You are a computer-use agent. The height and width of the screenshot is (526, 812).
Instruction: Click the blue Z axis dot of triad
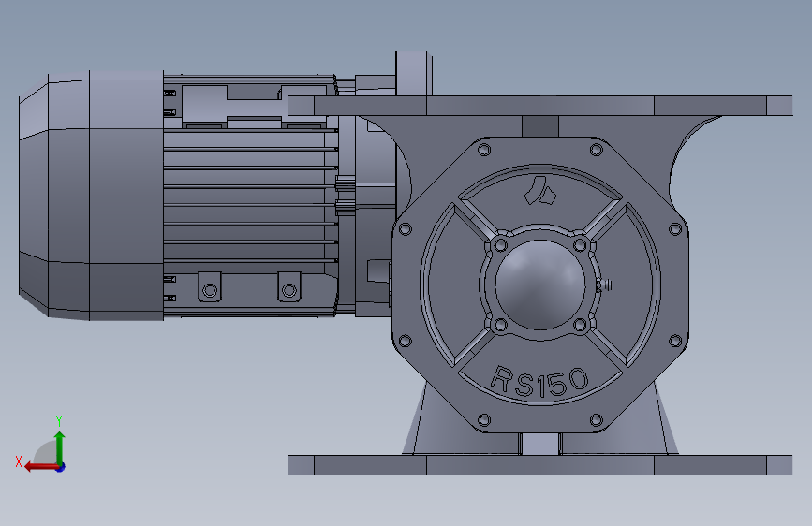pos(61,467)
